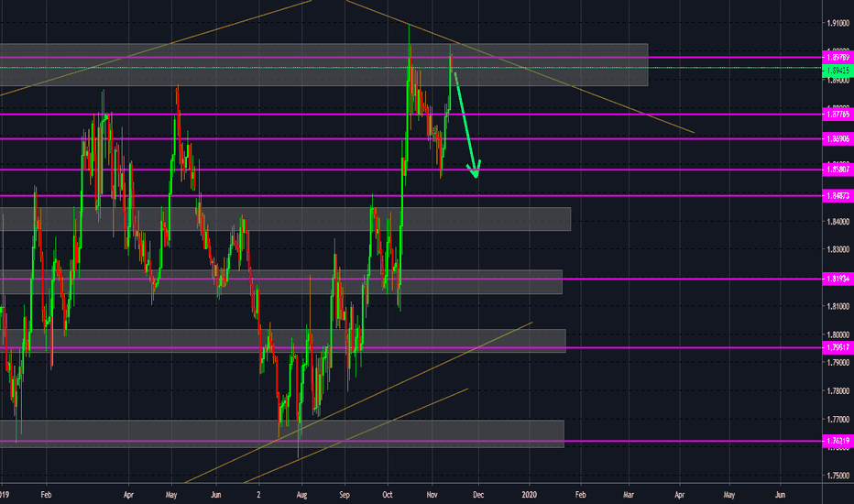Select the Oct marker on the time axis
854x504 pixels.
tap(387, 492)
